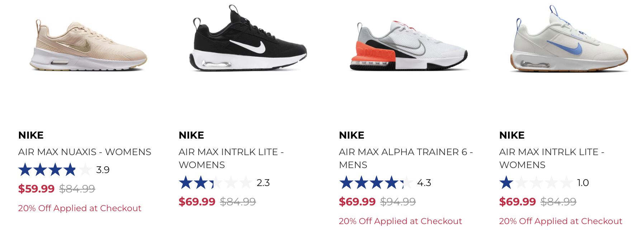Select the white shoe with blue swoosh image
Image resolution: width=644 pixels, height=232 pixels.
(x=569, y=43)
